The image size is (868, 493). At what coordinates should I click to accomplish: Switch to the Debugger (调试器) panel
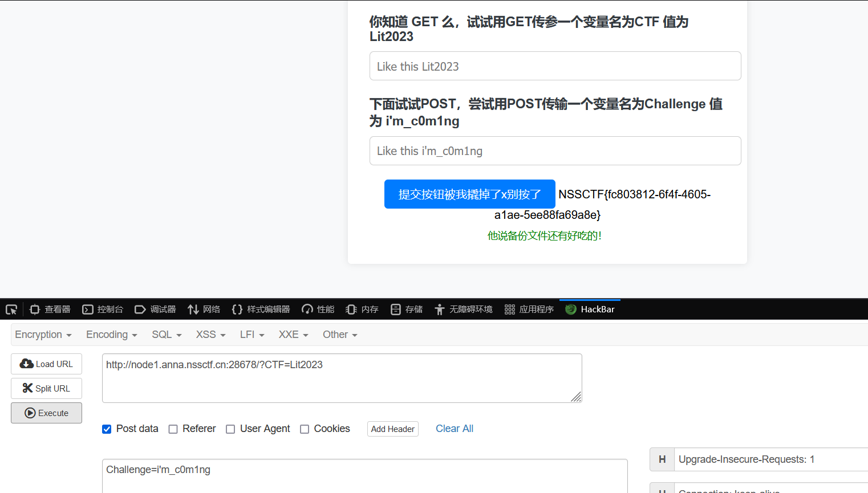[155, 309]
